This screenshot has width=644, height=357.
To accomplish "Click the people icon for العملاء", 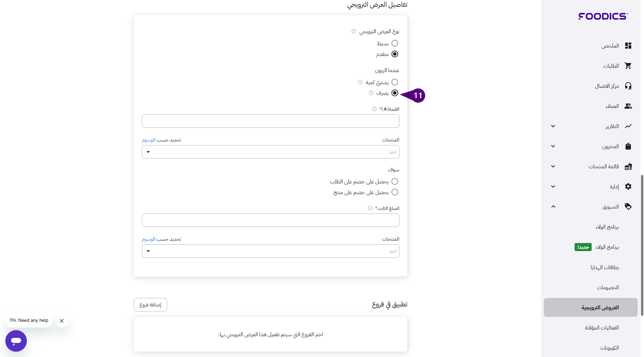I will [x=628, y=106].
